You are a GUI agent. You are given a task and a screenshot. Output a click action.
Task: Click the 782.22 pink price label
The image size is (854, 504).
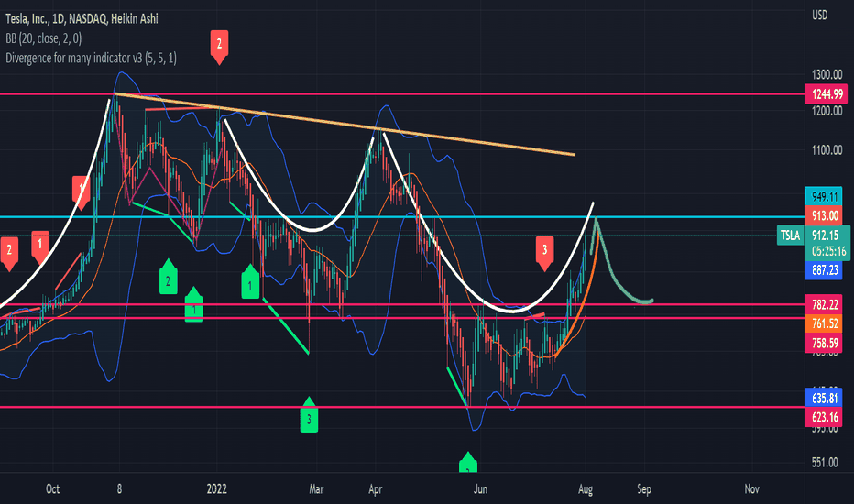(824, 304)
